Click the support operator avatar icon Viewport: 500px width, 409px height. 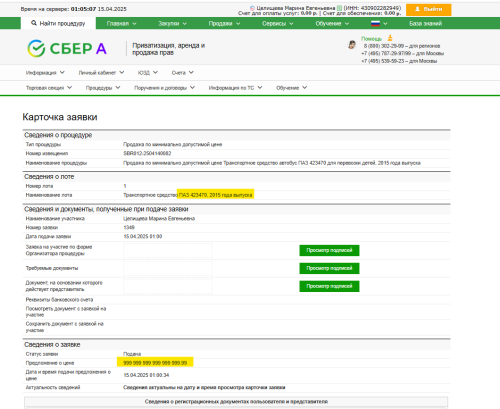(352, 44)
